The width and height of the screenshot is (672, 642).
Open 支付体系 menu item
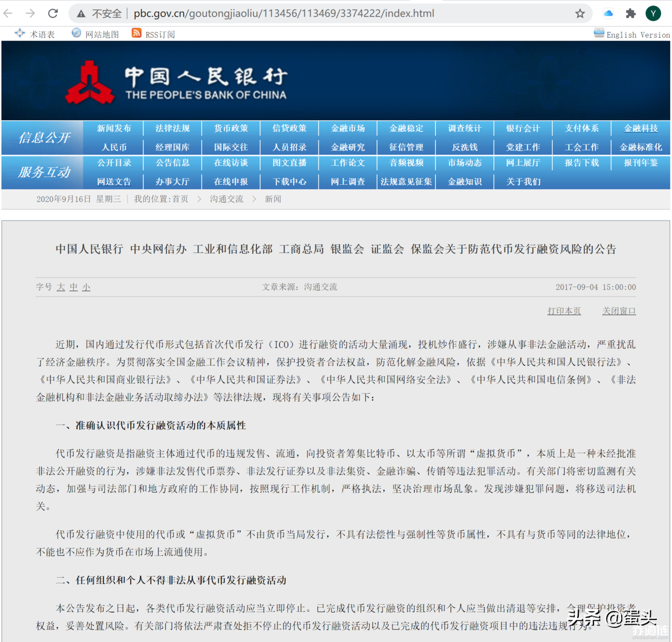581,128
